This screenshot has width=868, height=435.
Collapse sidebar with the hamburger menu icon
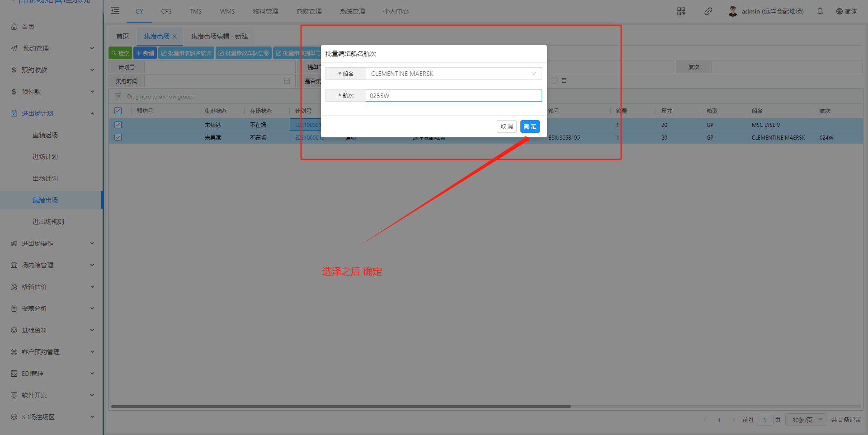coord(115,11)
